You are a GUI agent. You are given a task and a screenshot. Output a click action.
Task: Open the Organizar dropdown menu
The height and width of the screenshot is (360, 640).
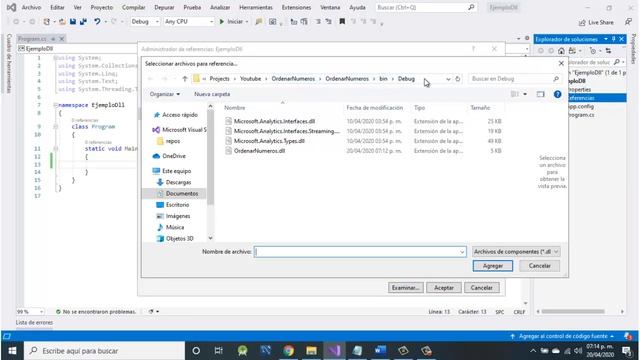[x=164, y=94]
